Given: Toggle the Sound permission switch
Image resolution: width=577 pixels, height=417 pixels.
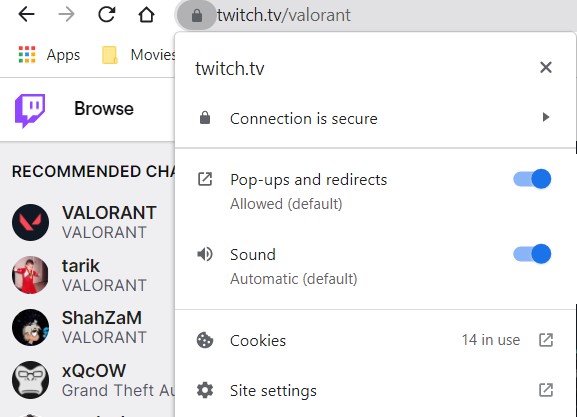Looking at the screenshot, I should click(532, 254).
